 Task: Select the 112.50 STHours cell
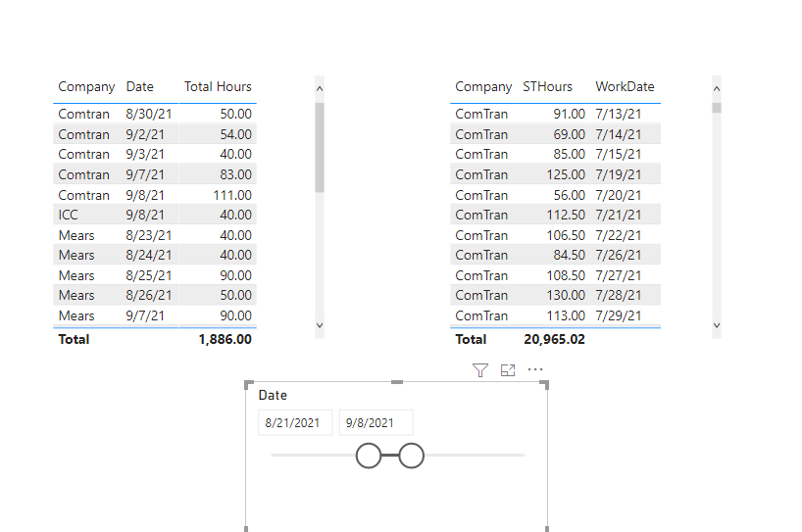pyautogui.click(x=566, y=215)
